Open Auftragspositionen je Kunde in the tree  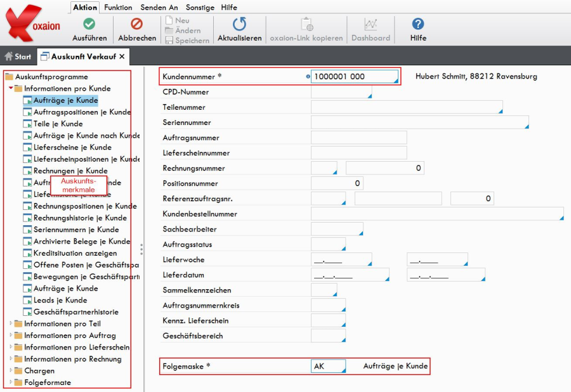click(77, 112)
